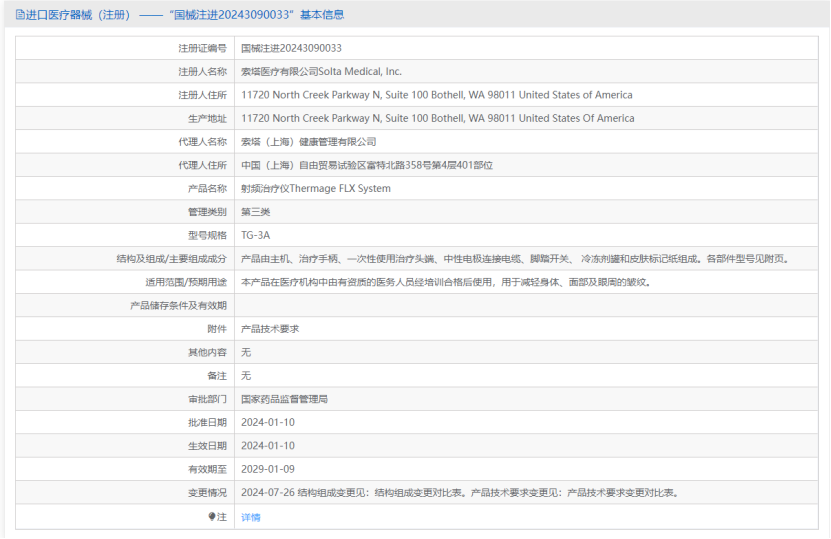Click the registrant name Solta Medical, Inc.

coord(321,71)
